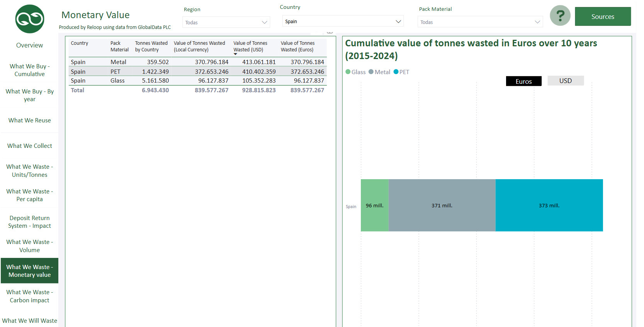Click the blue PET bar segment 373 mill.
This screenshot has width=644, height=327.
pos(549,205)
